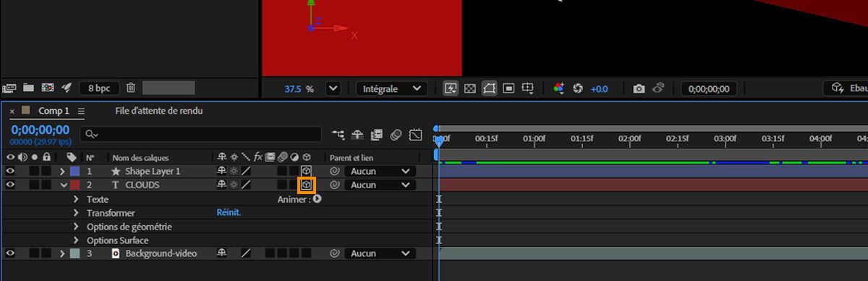Click the viewer timecode 0;00;00;00 field

pos(709,88)
